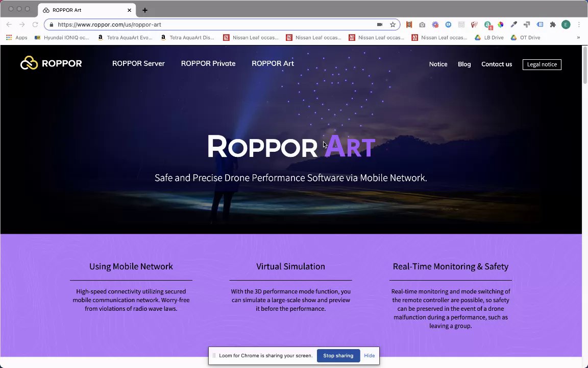The height and width of the screenshot is (368, 588).
Task: Open the Loom pinwheel extension
Action: tap(435, 25)
